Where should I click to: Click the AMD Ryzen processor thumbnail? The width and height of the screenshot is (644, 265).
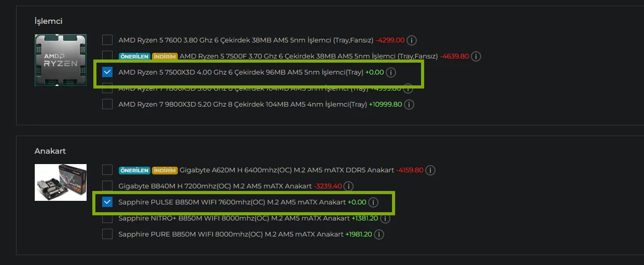61,60
